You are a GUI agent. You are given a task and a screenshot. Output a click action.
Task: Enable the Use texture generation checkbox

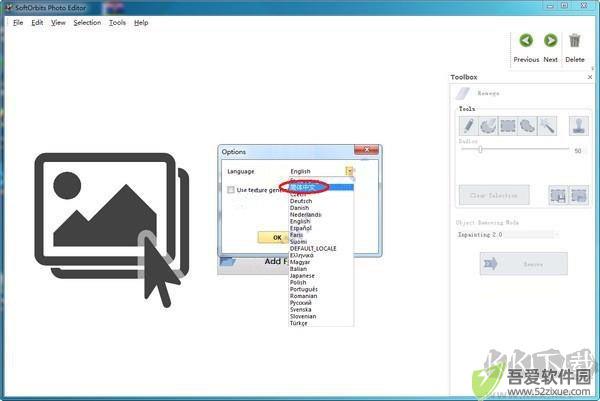[x=231, y=190]
